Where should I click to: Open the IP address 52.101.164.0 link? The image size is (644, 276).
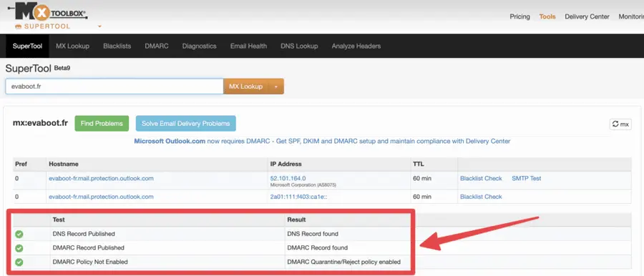point(288,178)
